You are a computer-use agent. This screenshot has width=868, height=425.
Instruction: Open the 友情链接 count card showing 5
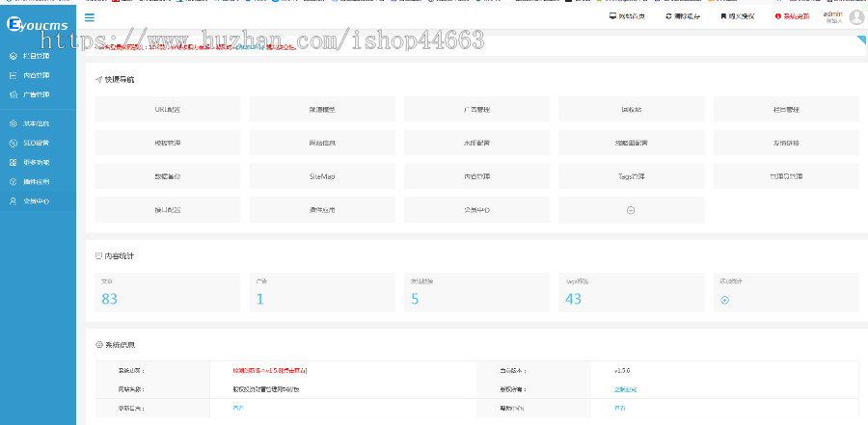(x=476, y=292)
